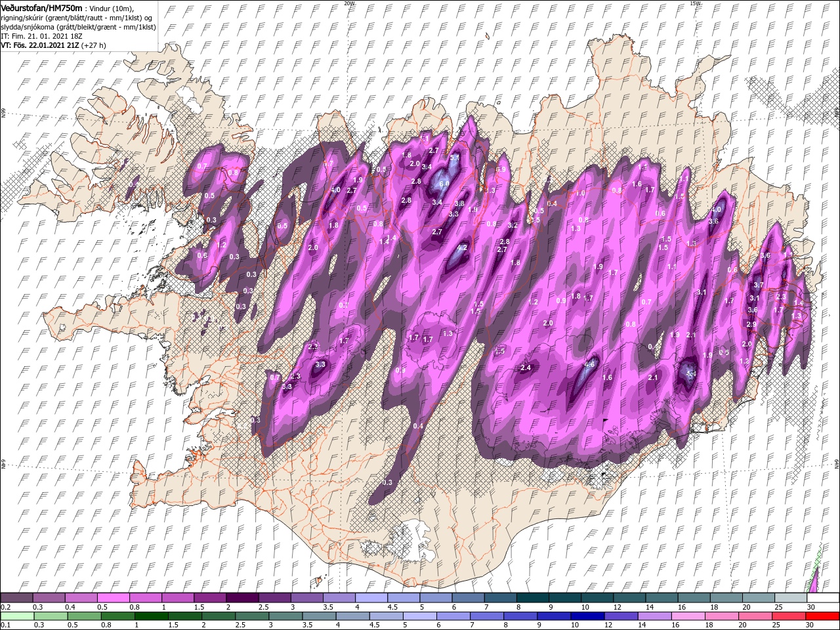Click the 3.7 precipitation value in the east
Screen dimensions: 840x630
(759, 285)
